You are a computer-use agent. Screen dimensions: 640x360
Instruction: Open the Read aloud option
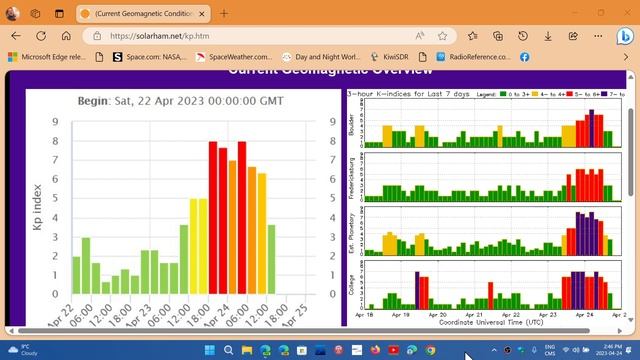420,36
